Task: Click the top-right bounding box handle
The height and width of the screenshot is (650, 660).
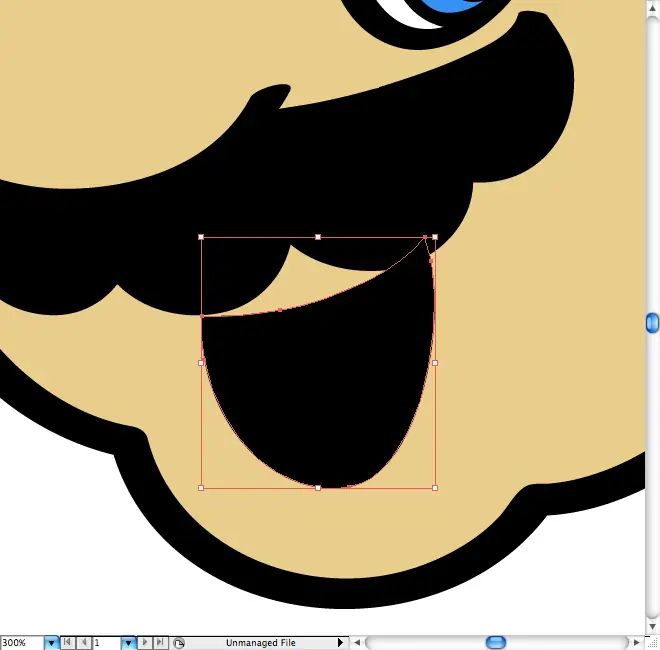Action: [435, 237]
